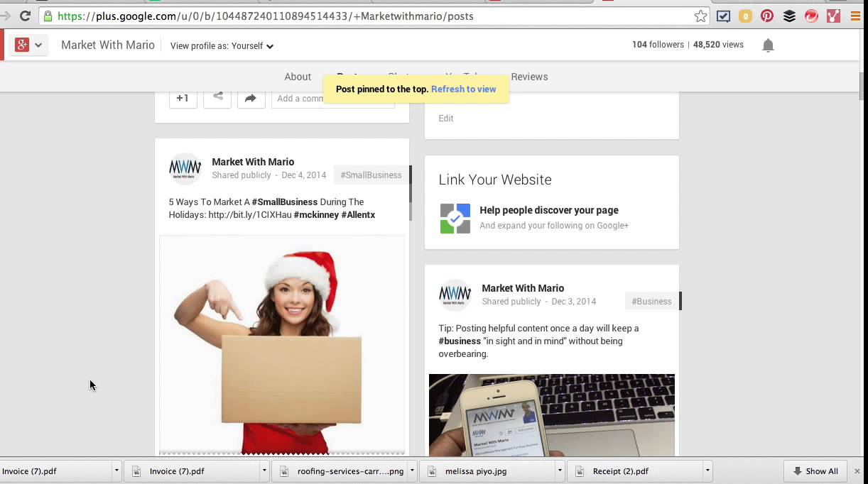This screenshot has height=484, width=868.
Task: Expand options arrow for Receipt (2).pdf
Action: click(x=707, y=471)
